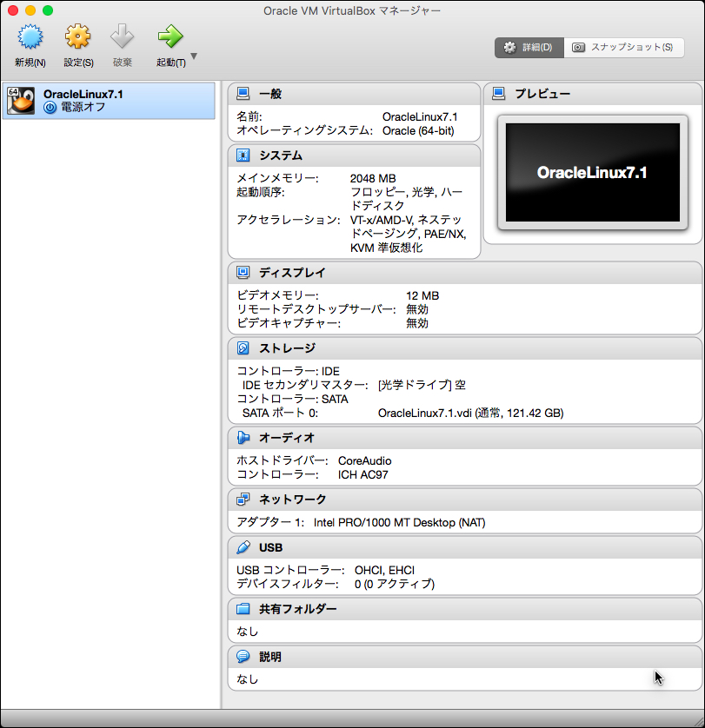Image resolution: width=705 pixels, height=728 pixels.
Task: Switch to the スナップショット (Snapshots) tab
Action: pos(623,48)
